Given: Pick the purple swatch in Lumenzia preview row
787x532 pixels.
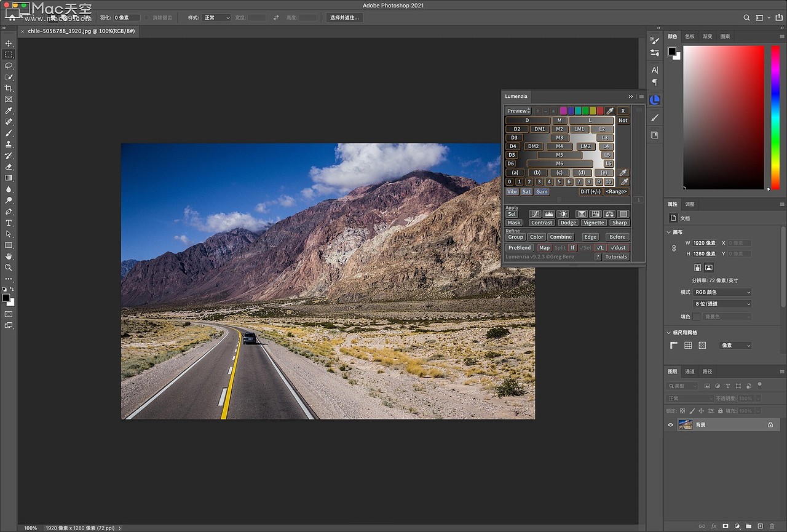Looking at the screenshot, I should (x=563, y=111).
